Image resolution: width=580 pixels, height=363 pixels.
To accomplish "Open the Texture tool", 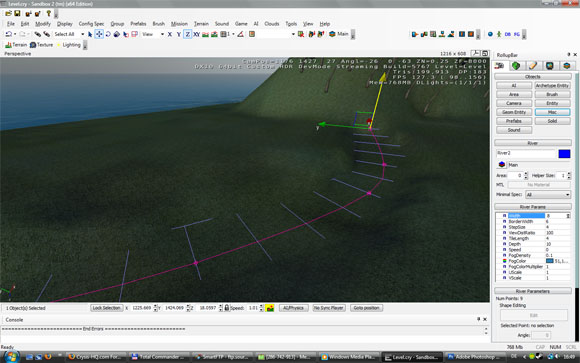I will pyautogui.click(x=41, y=45).
